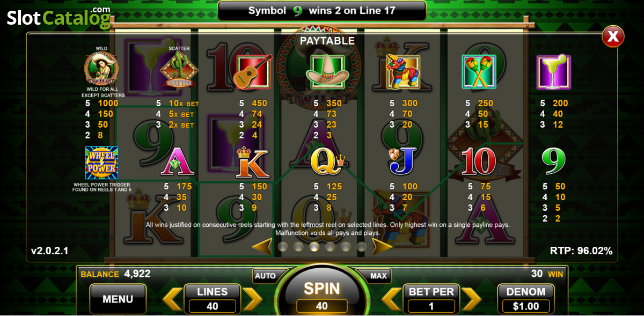Select the sombrero symbol icon

coord(327,71)
